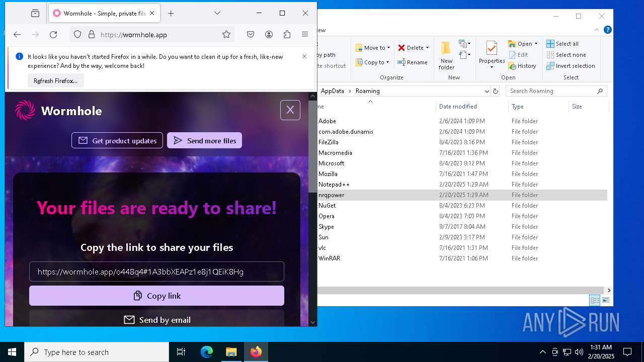
Task: Open Microsoft Edge from taskbar
Action: (207, 352)
